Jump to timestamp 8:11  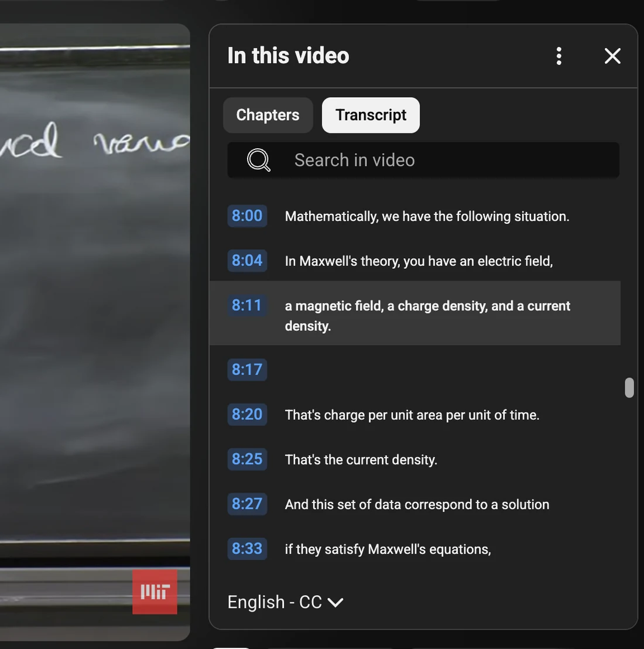tap(247, 305)
